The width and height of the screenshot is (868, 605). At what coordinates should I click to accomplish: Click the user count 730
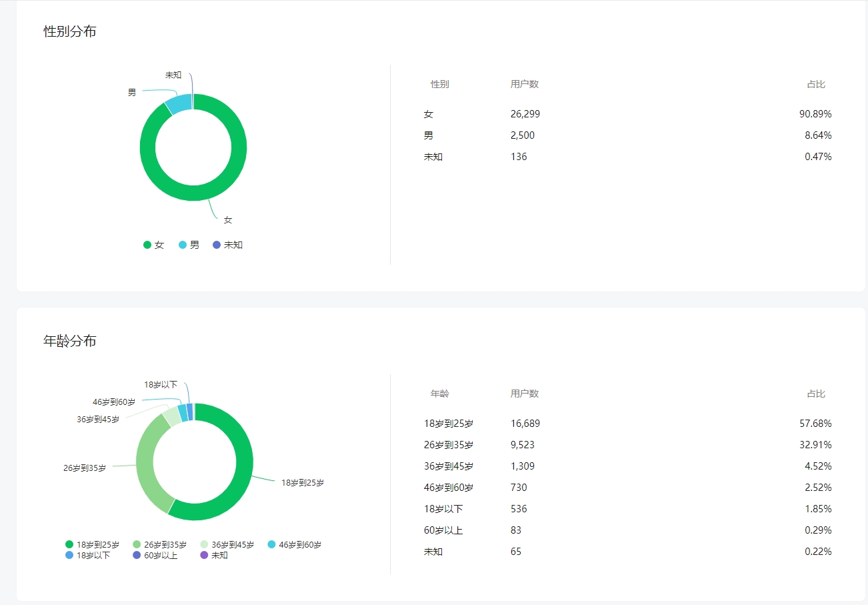[x=519, y=488]
